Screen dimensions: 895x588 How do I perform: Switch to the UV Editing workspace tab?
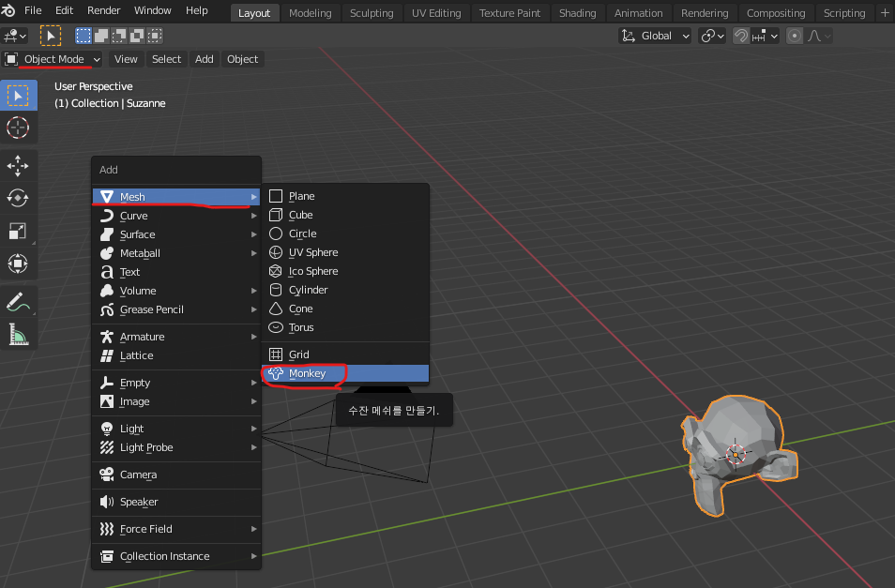click(436, 13)
